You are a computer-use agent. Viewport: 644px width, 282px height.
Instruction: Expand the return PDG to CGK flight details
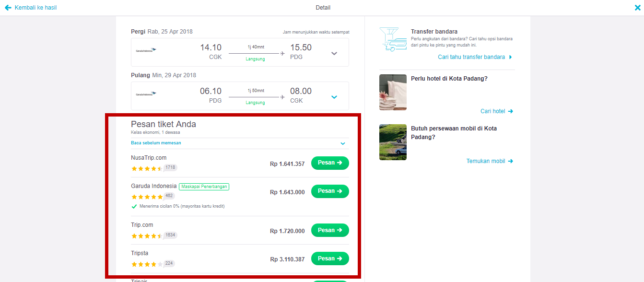click(334, 97)
